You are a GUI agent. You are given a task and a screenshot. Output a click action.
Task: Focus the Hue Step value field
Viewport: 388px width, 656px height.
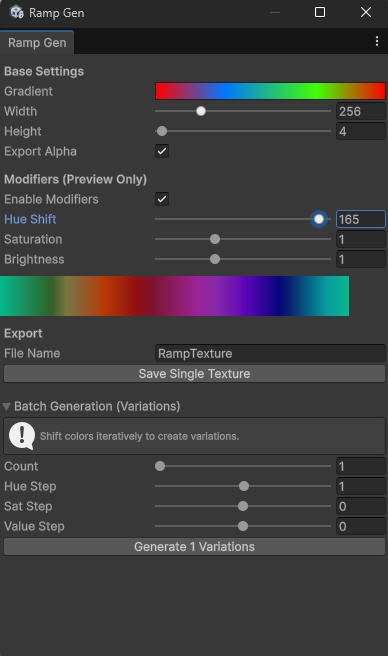(360, 486)
